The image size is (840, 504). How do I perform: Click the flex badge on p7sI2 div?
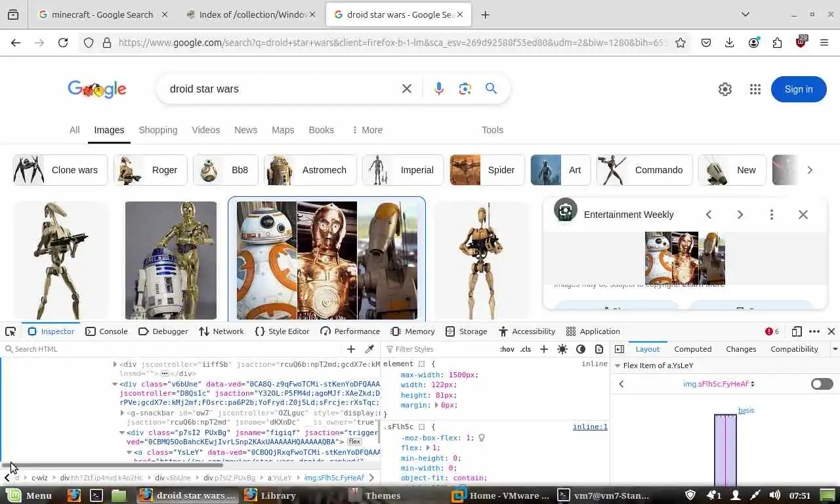pyautogui.click(x=354, y=442)
